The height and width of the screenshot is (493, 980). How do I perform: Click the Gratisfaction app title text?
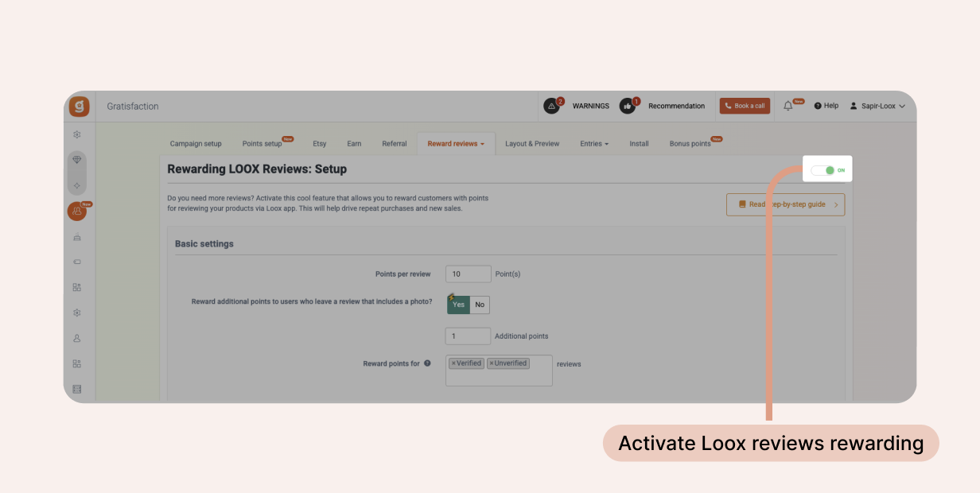133,107
